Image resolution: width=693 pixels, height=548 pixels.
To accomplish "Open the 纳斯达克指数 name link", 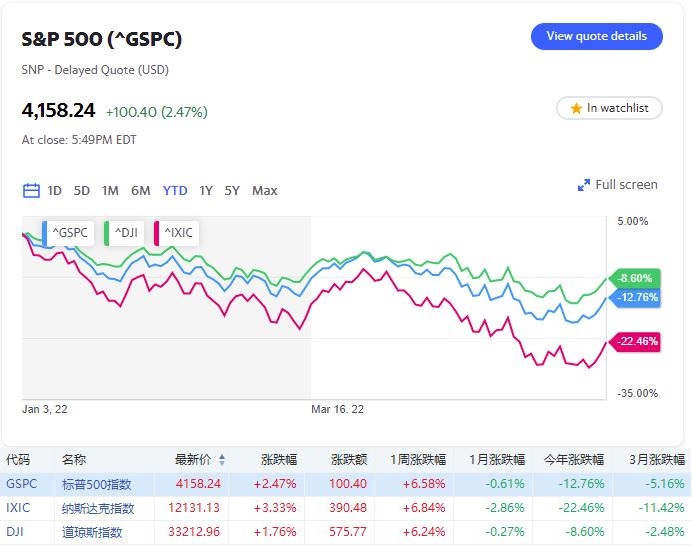I will [x=98, y=508].
